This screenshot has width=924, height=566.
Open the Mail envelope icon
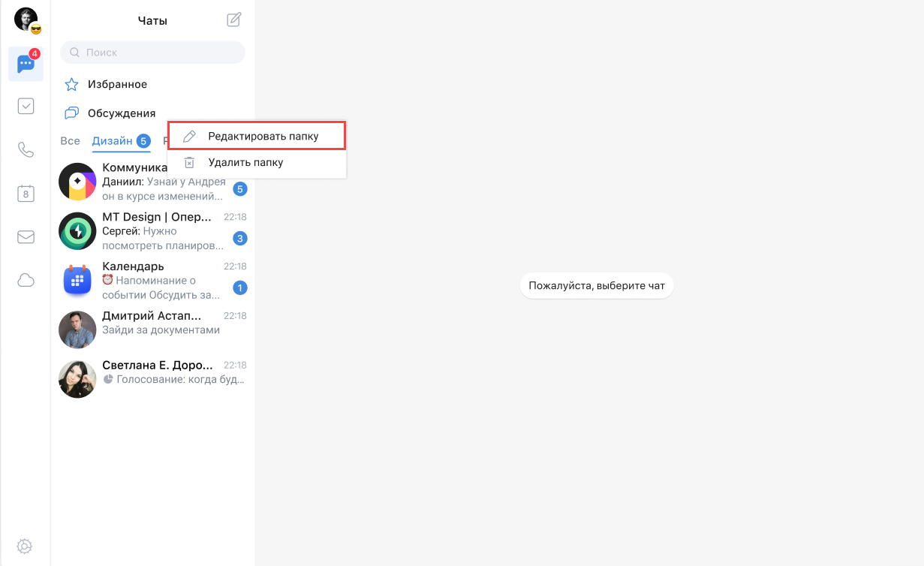click(26, 237)
